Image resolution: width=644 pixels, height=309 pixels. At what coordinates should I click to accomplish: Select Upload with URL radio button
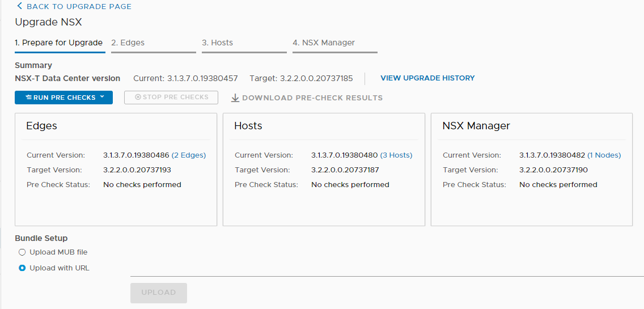pos(22,268)
